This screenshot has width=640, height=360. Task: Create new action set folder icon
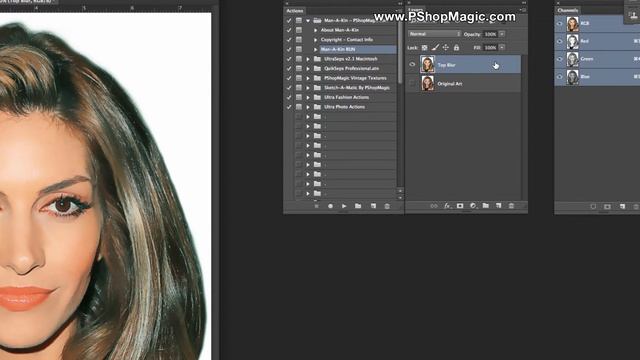click(358, 206)
